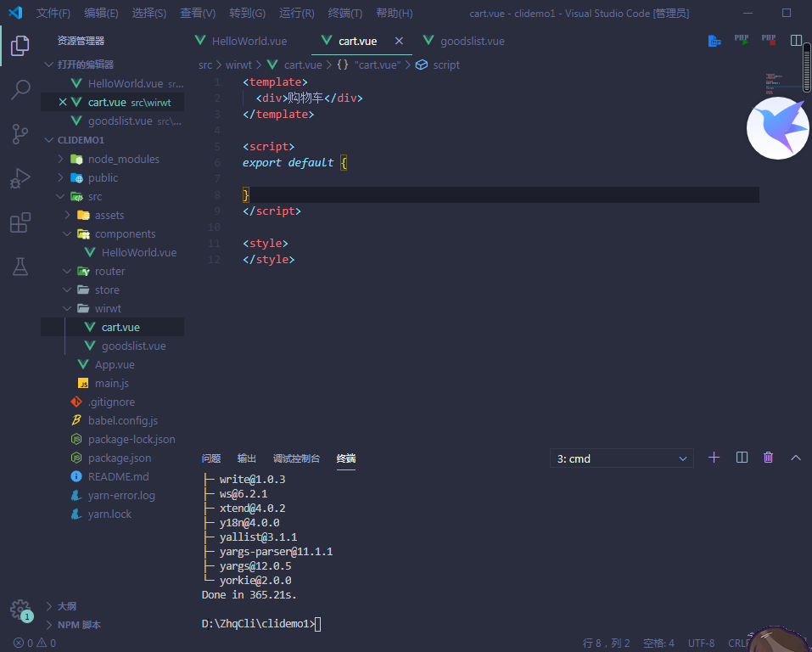
Task: Split the editor to the right
Action: pos(796,41)
